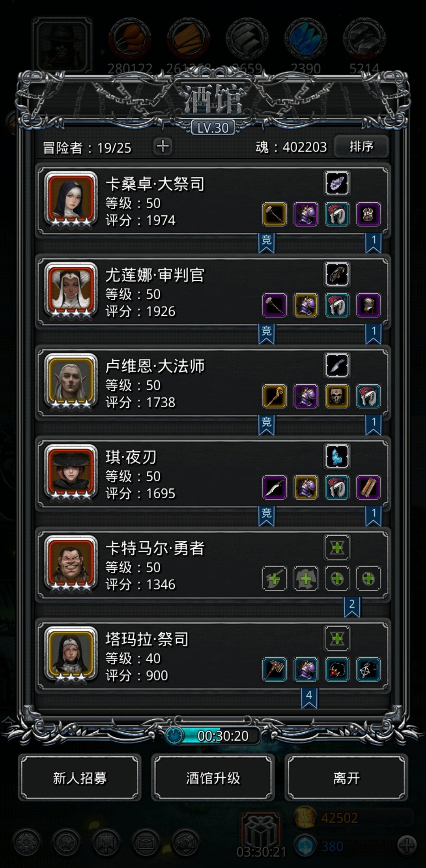Open the 排序 sort options

coord(361,146)
